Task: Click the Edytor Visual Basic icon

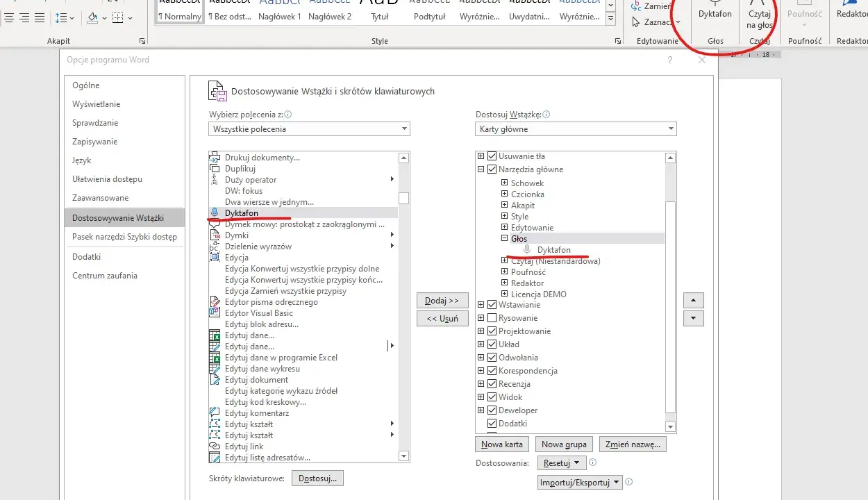Action: point(215,313)
